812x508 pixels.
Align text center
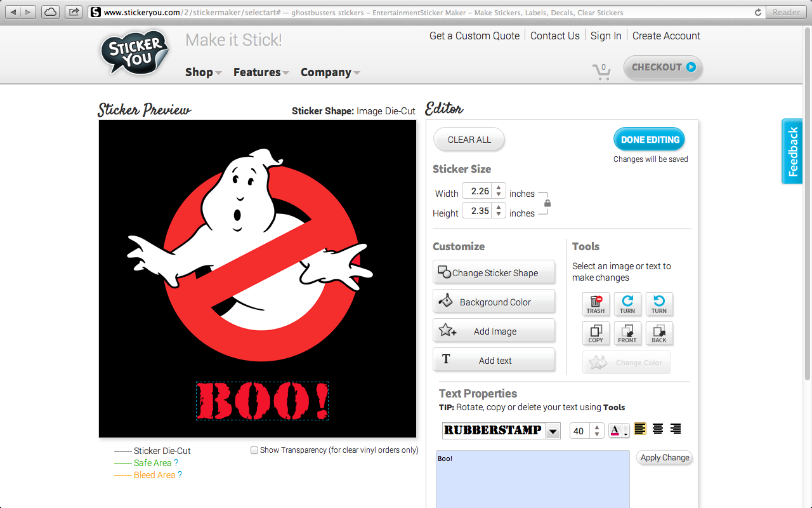click(658, 429)
